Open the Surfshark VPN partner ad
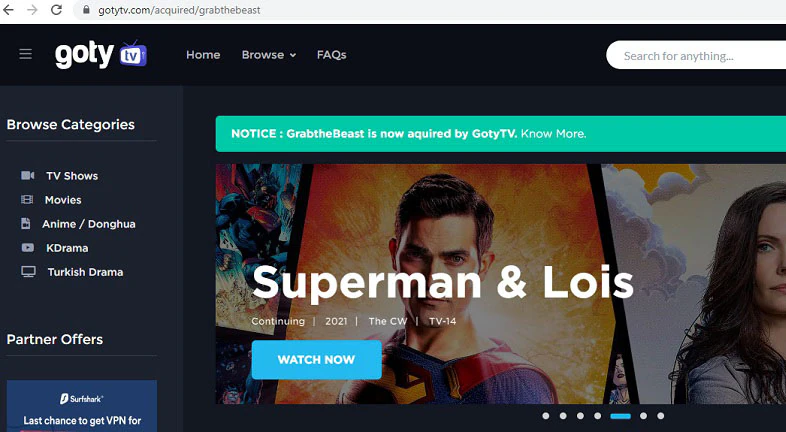 82,406
